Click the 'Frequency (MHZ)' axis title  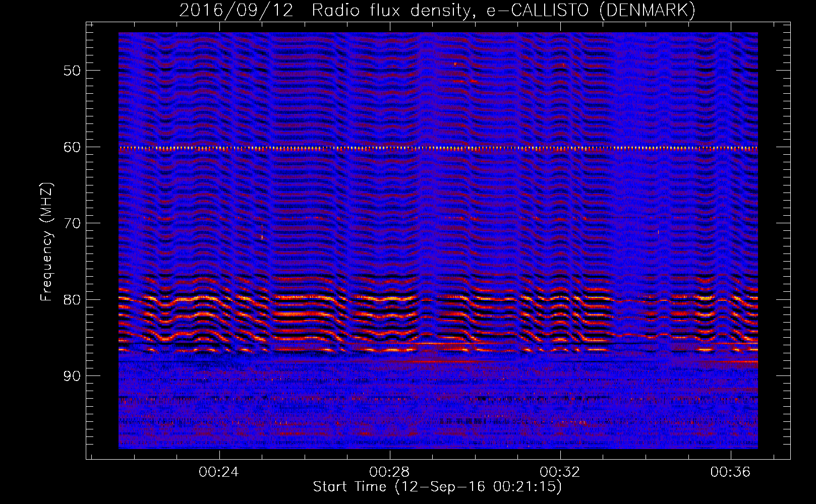point(46,242)
